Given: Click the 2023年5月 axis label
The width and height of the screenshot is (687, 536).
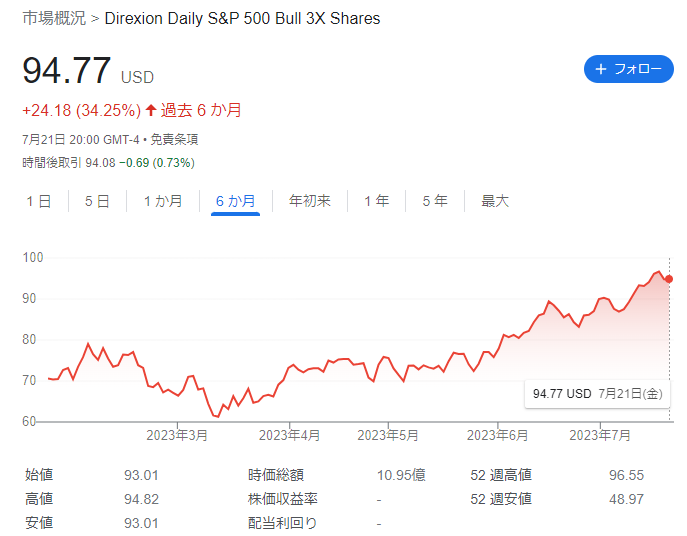Looking at the screenshot, I should pyautogui.click(x=388, y=435).
